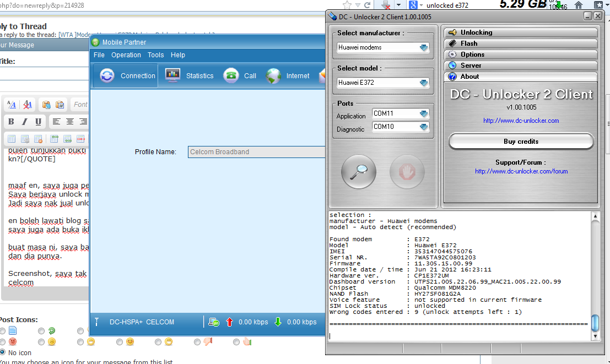Select the No icon radio button
Viewport: 610px width, 364px height.
(3, 352)
